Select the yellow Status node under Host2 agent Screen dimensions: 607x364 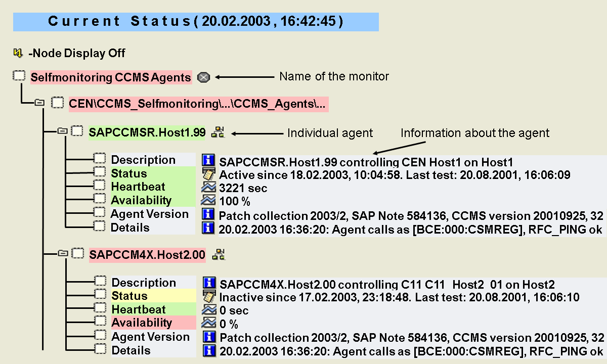click(129, 296)
